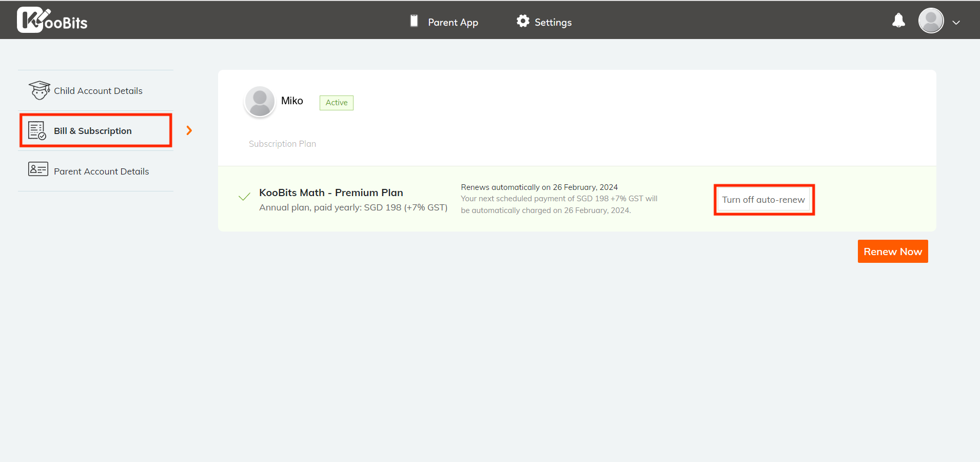The image size is (980, 462).
Task: Click the green checkmark beside Premium Plan
Action: tap(244, 197)
